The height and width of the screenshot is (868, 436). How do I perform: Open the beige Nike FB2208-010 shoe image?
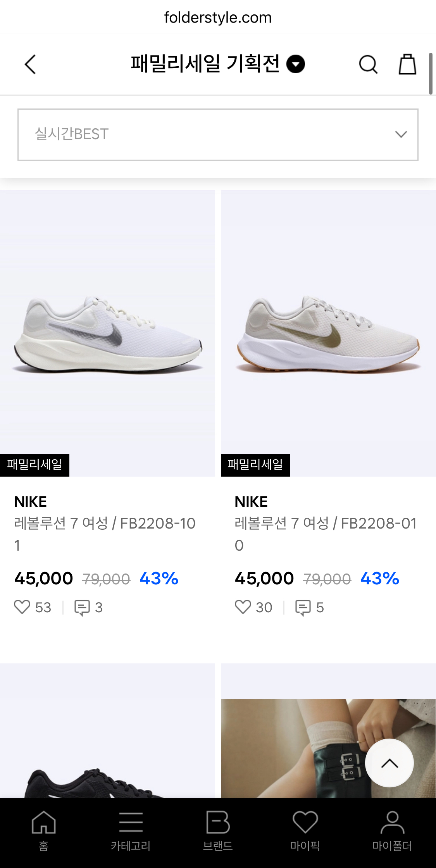[328, 333]
